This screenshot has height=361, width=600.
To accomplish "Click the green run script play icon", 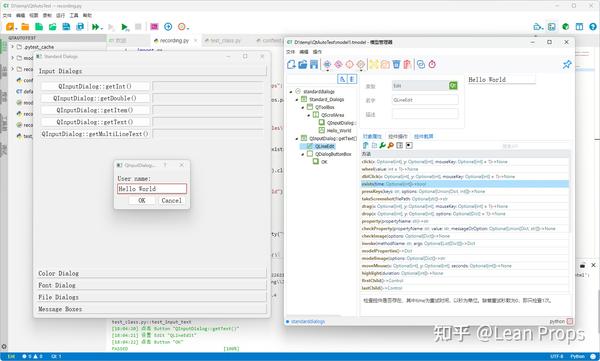I will [124, 27].
